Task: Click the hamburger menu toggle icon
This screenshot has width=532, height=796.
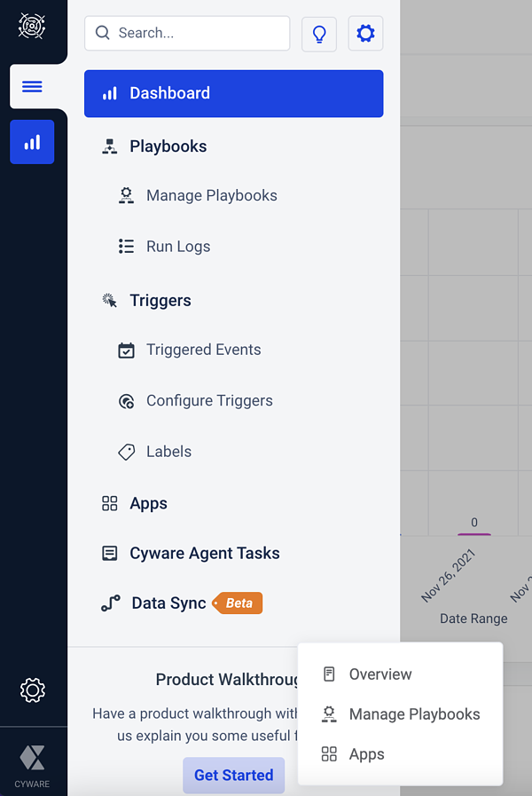Action: pyautogui.click(x=32, y=86)
